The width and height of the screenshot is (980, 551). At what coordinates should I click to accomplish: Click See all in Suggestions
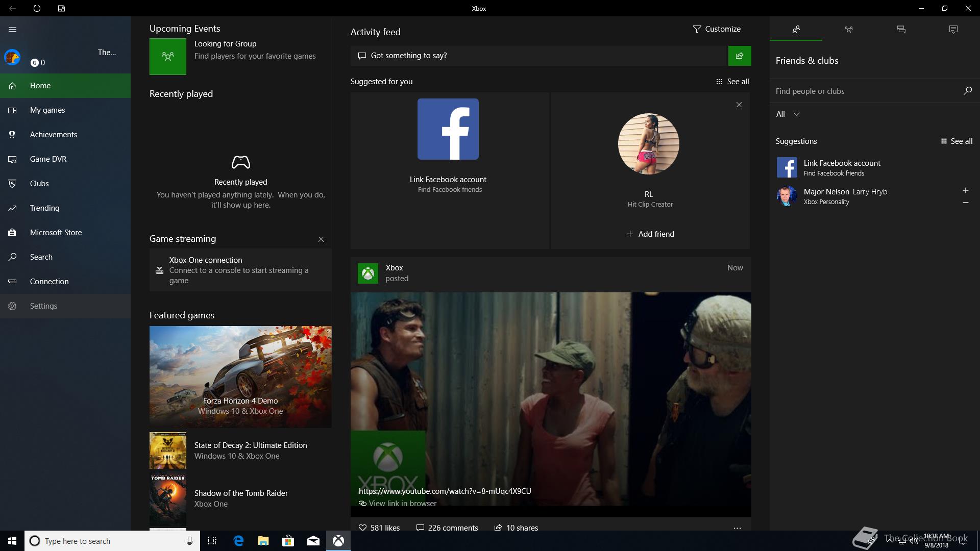[x=957, y=141]
